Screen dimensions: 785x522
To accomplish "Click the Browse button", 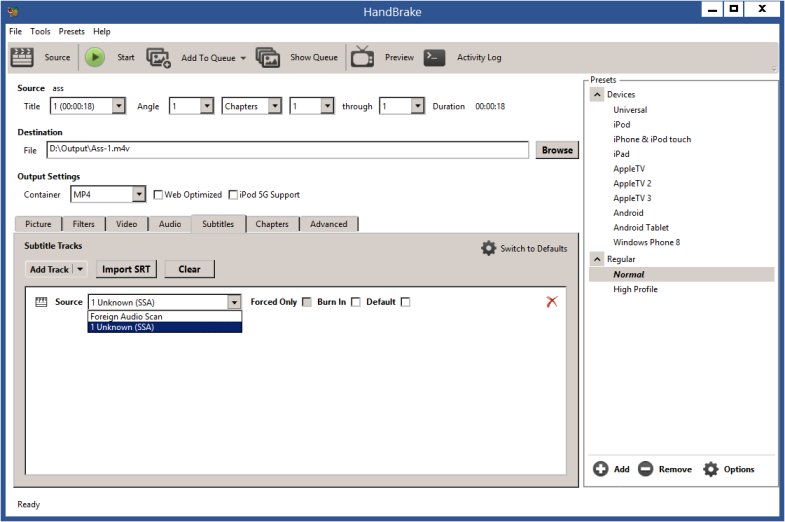I will pos(557,150).
